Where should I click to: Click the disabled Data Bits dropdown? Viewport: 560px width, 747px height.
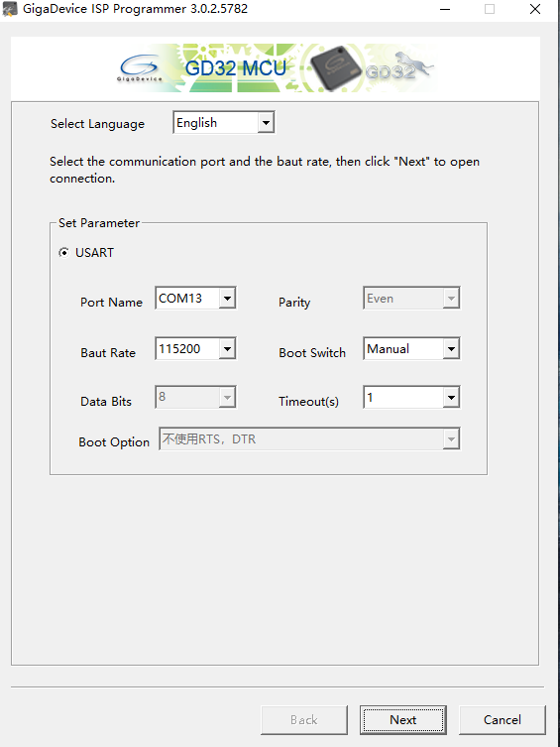click(195, 398)
